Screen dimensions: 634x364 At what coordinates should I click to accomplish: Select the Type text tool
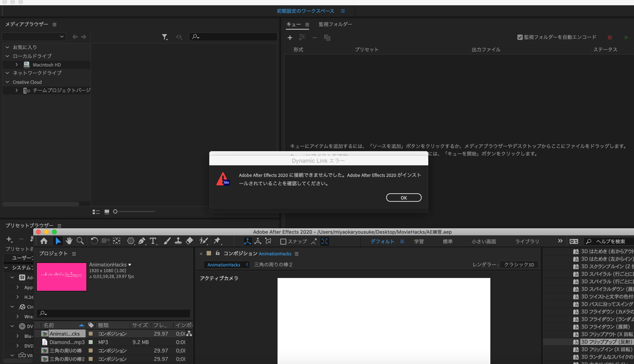pos(153,241)
